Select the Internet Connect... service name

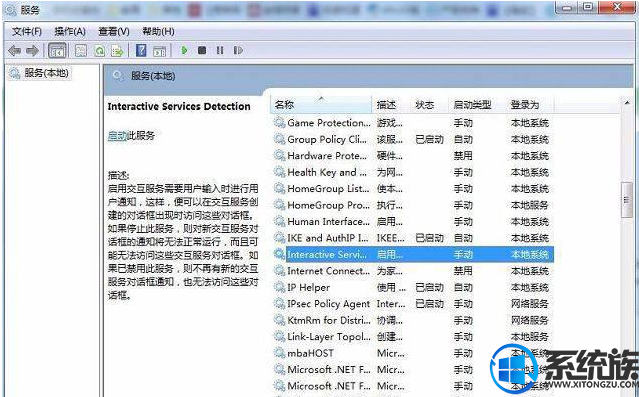click(328, 271)
